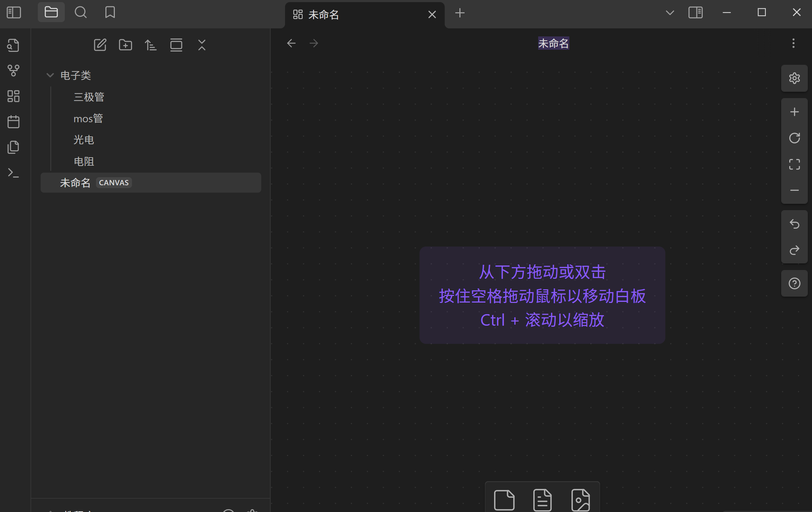Screen dimensions: 812x512
Task: Create a new folder
Action: click(125, 45)
